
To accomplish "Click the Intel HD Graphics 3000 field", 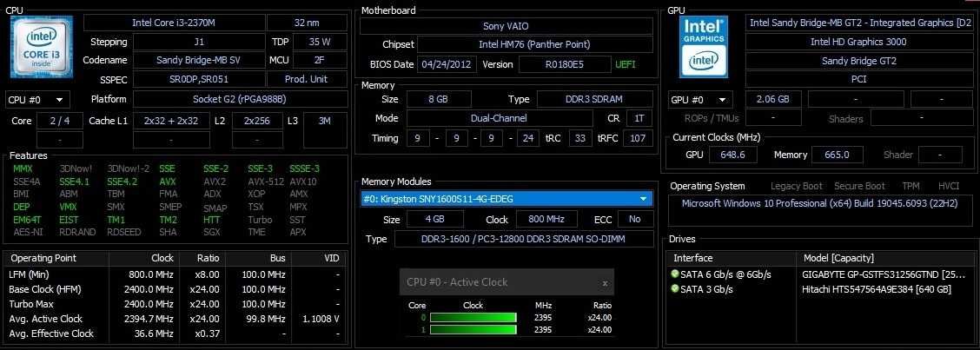I will (x=858, y=42).
